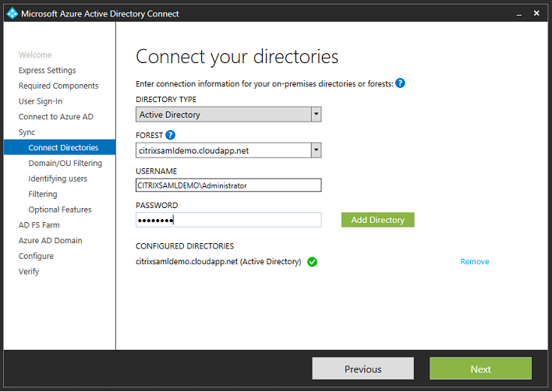
Task: Go back with the Previous button
Action: (363, 369)
